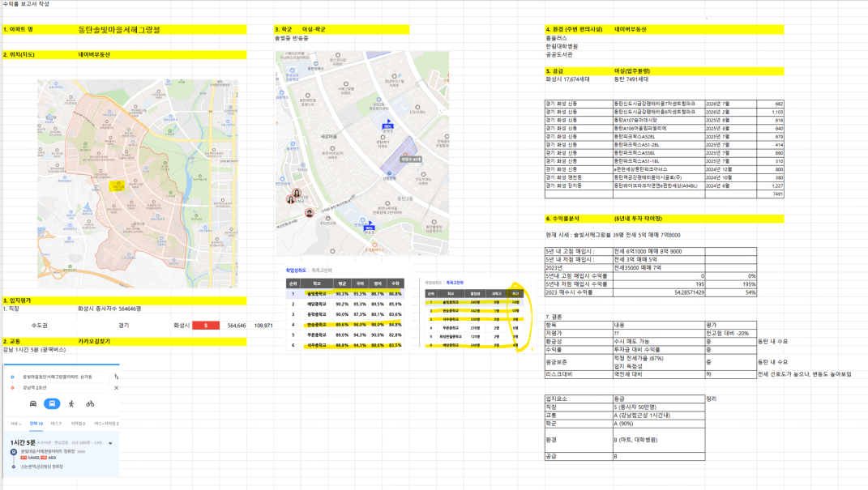
Task: Clear the route with the X icon
Action: coord(116,388)
